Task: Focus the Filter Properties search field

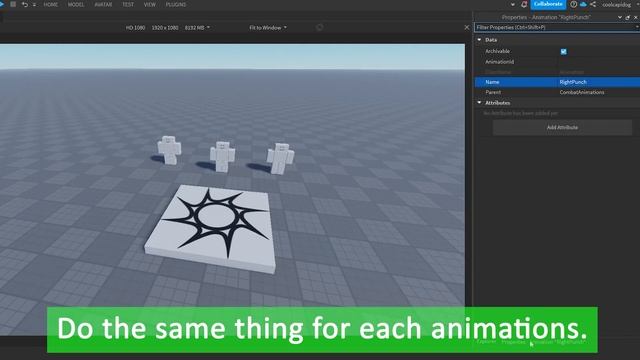Action: coord(557,27)
